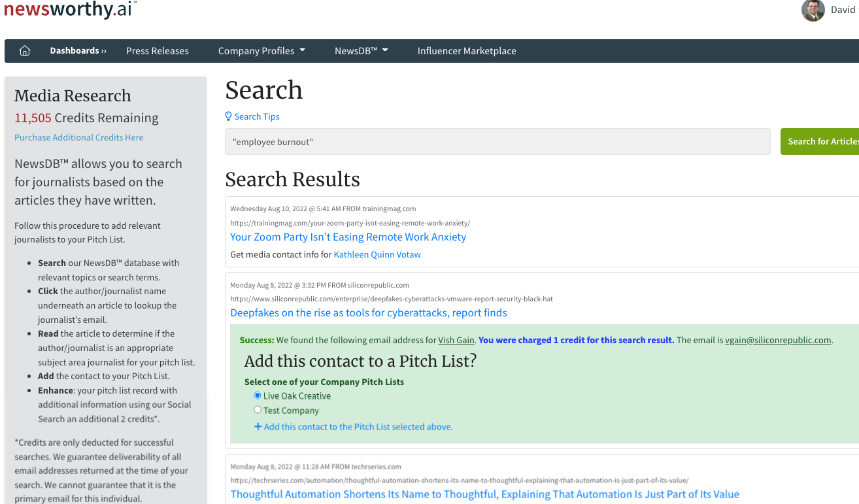Click Purchase Additional Credits Here
The width and height of the screenshot is (859, 504).
tap(79, 137)
